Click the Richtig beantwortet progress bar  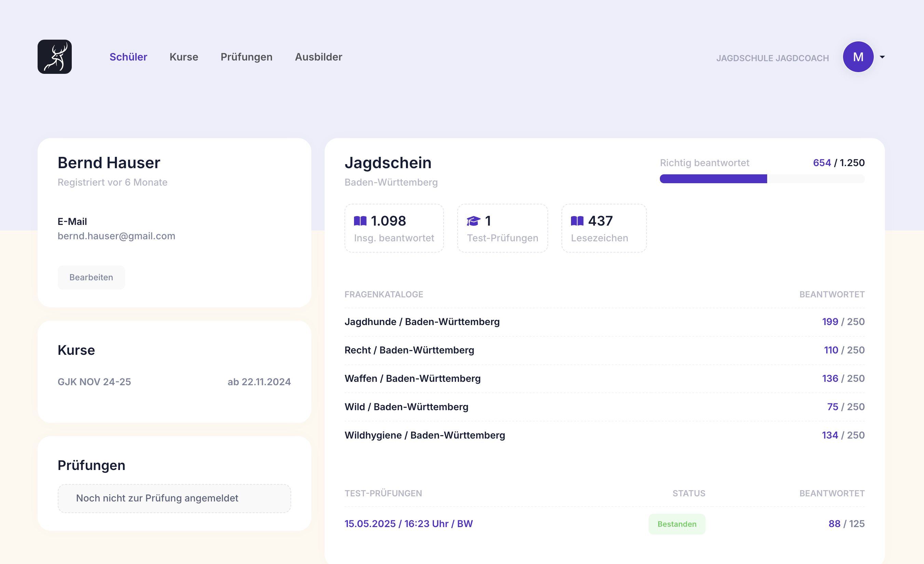pos(762,179)
